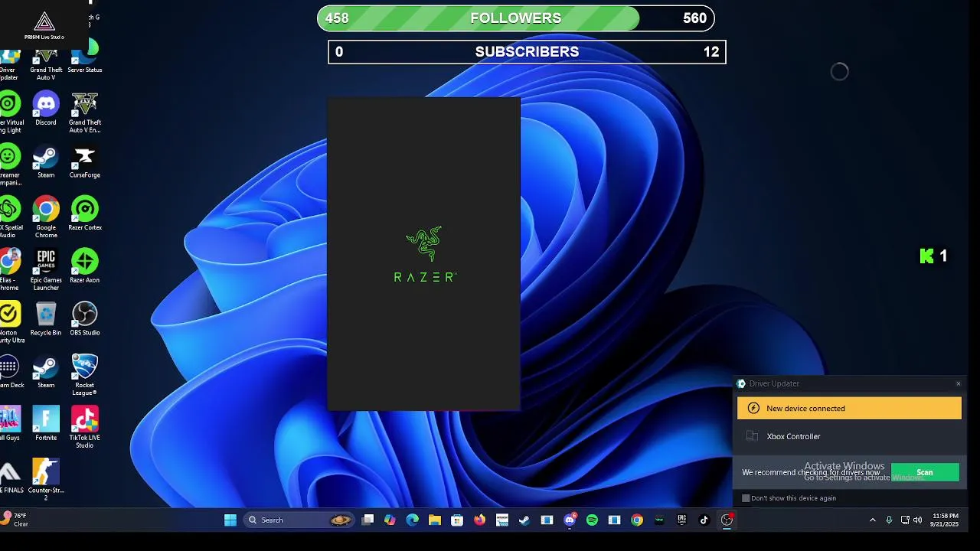Open Fortnite desktop shortcut
Viewport: 980px width, 551px height.
pyautogui.click(x=46, y=424)
